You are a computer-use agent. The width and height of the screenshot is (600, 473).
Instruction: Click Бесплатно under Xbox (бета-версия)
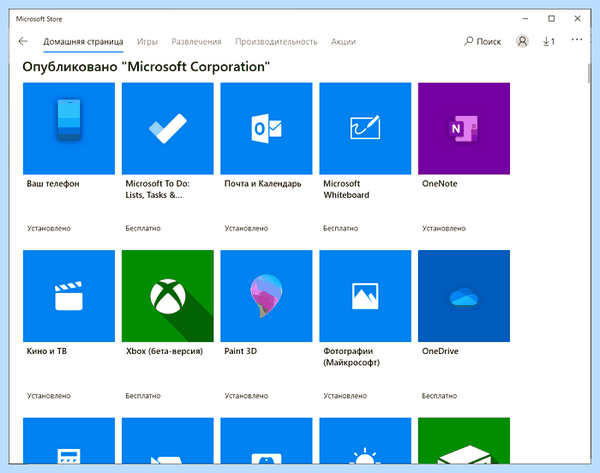(x=143, y=396)
